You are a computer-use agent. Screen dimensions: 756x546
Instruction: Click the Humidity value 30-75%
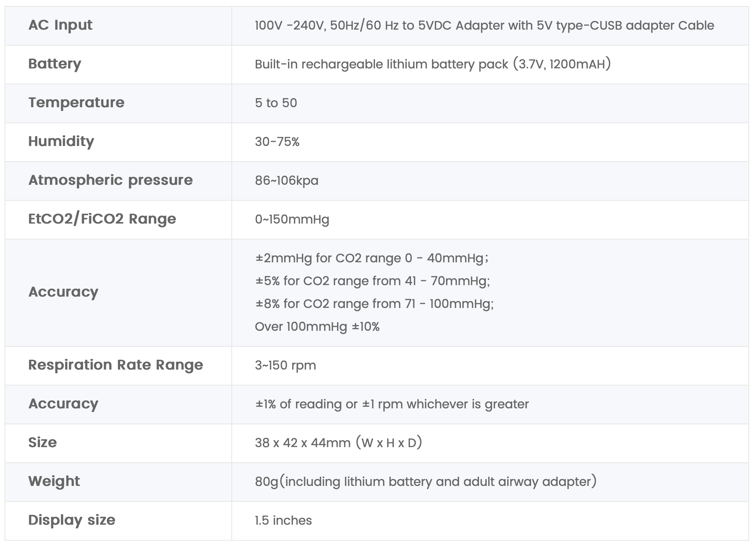(x=277, y=142)
